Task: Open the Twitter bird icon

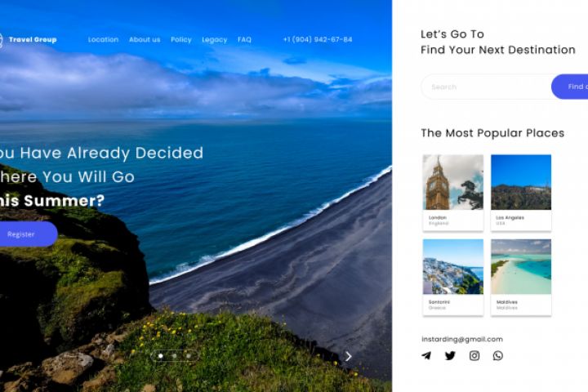Action: [450, 355]
